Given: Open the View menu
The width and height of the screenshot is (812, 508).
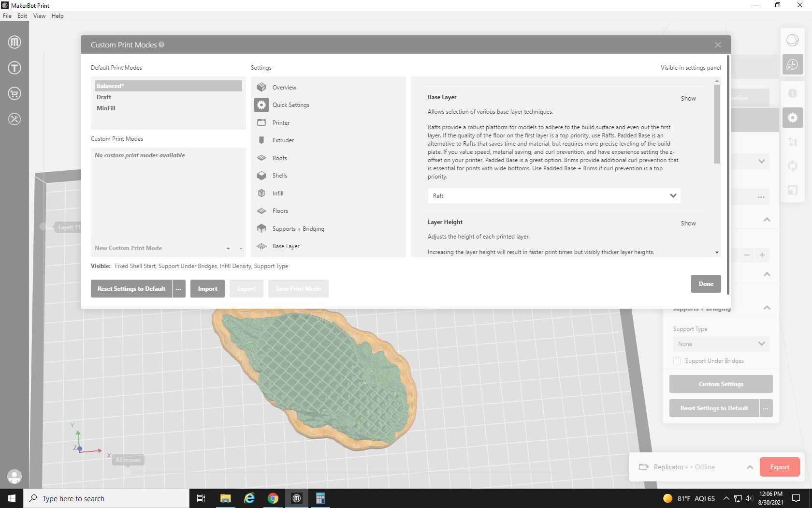Looking at the screenshot, I should tap(39, 16).
